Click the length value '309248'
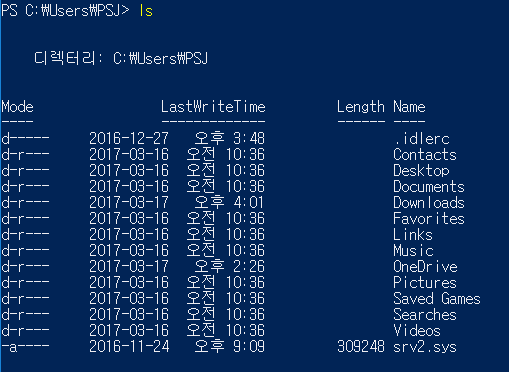 (x=361, y=347)
